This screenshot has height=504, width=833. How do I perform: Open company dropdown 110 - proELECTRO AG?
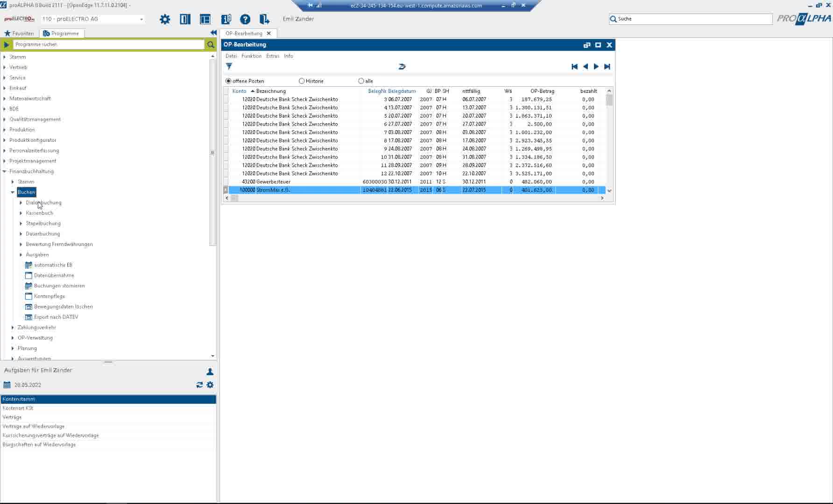[x=141, y=19]
